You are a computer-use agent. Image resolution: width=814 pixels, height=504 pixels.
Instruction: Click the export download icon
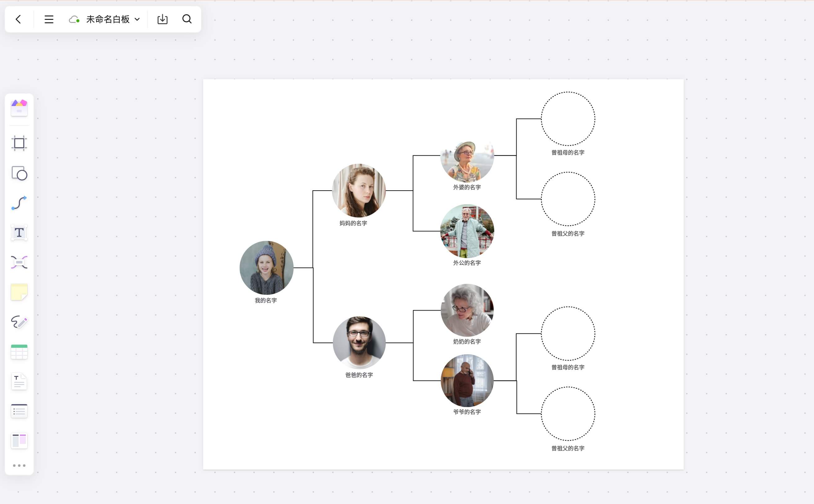163,19
